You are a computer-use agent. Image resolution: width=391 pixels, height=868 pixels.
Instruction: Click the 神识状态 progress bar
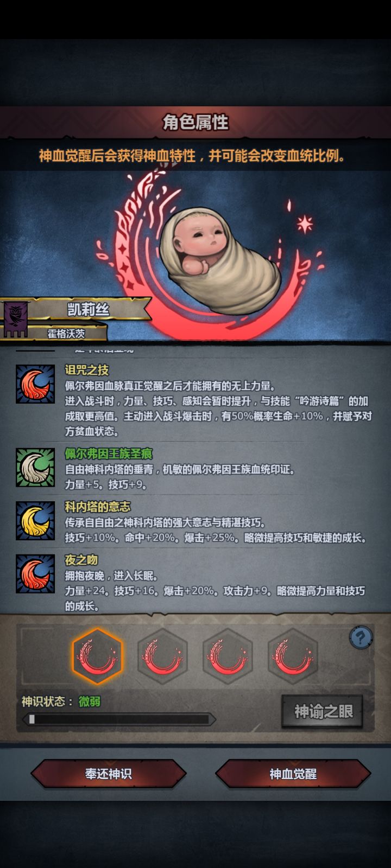click(118, 719)
